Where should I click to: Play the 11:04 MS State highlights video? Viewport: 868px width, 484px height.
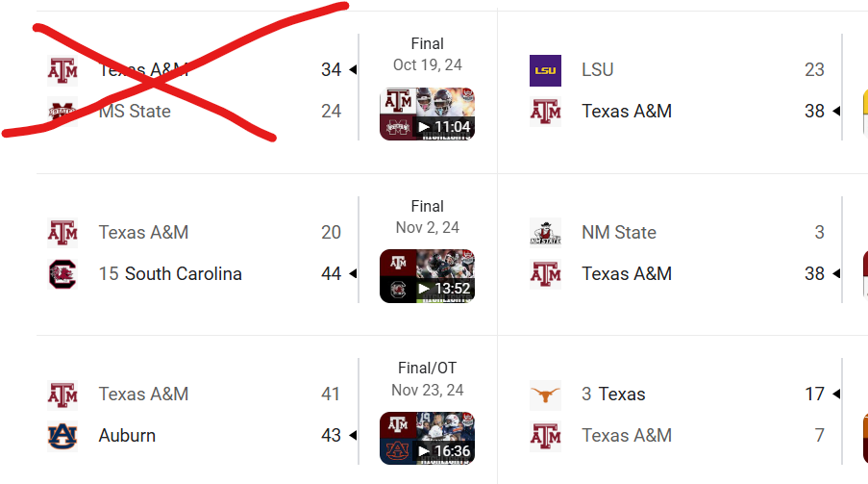point(427,114)
